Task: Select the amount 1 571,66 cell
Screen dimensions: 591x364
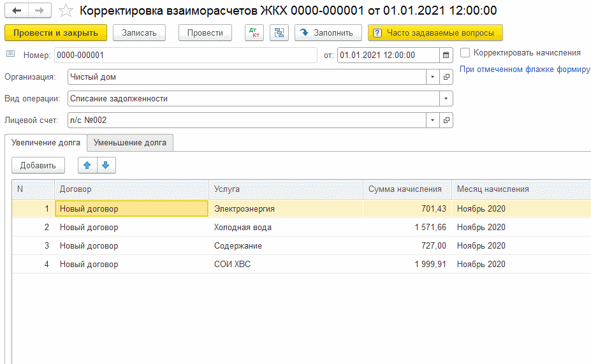Action: coord(407,227)
